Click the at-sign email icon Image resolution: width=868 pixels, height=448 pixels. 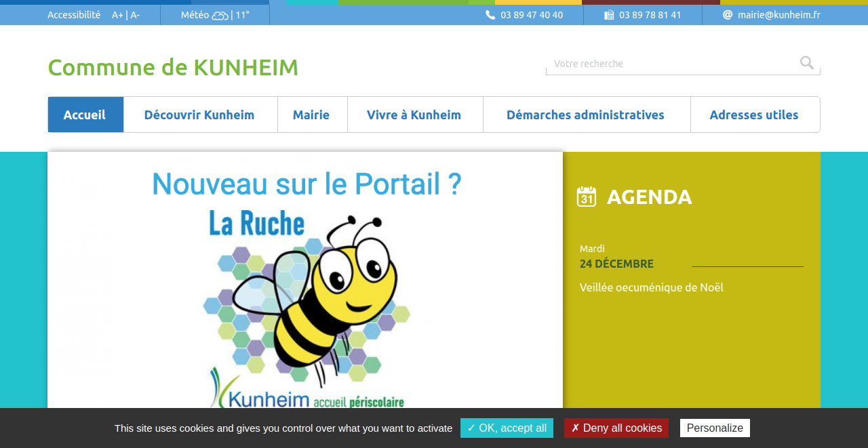point(728,15)
